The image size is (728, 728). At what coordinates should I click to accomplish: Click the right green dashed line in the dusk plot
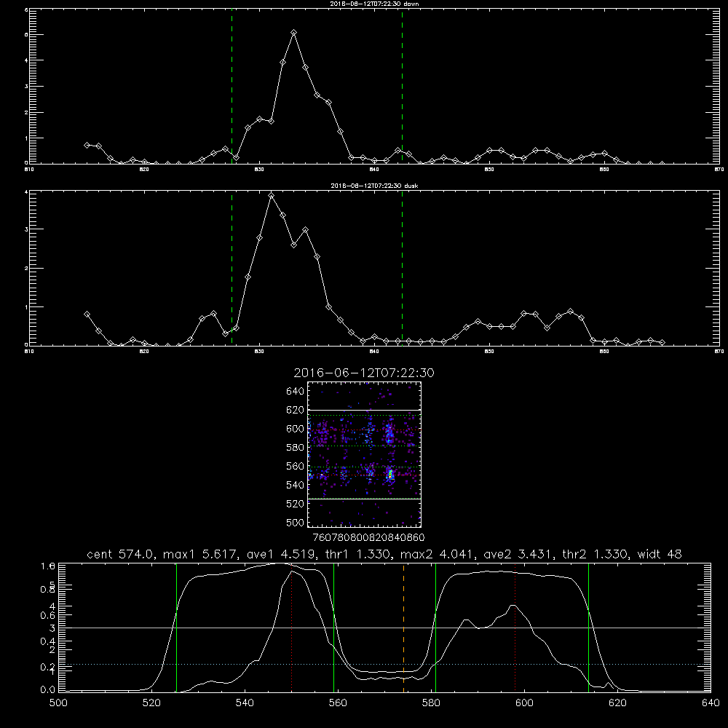(402, 268)
